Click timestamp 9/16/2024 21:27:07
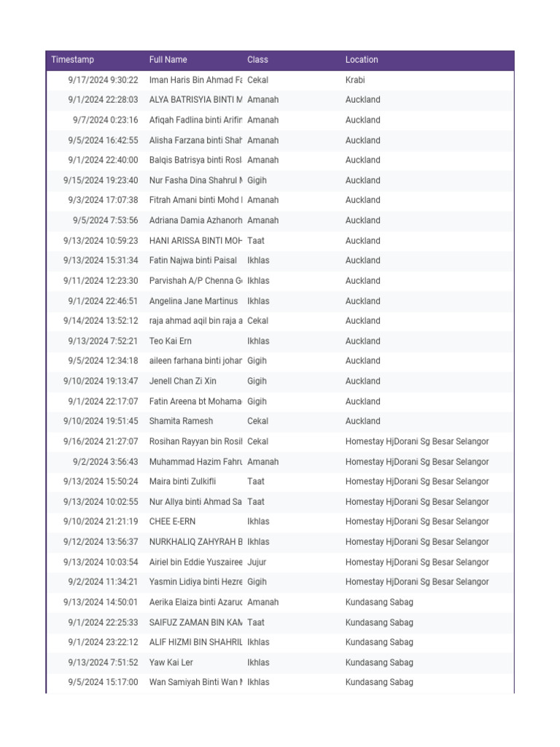 click(x=101, y=441)
